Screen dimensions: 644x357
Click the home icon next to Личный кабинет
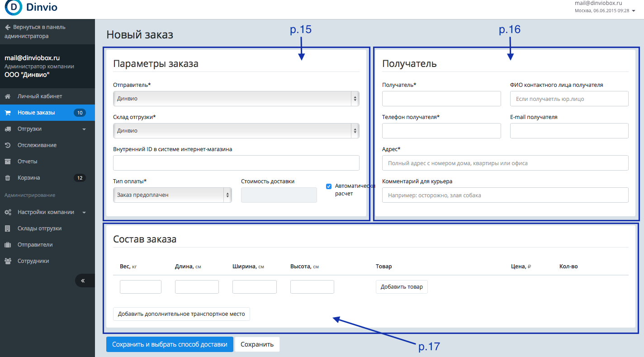coord(8,96)
